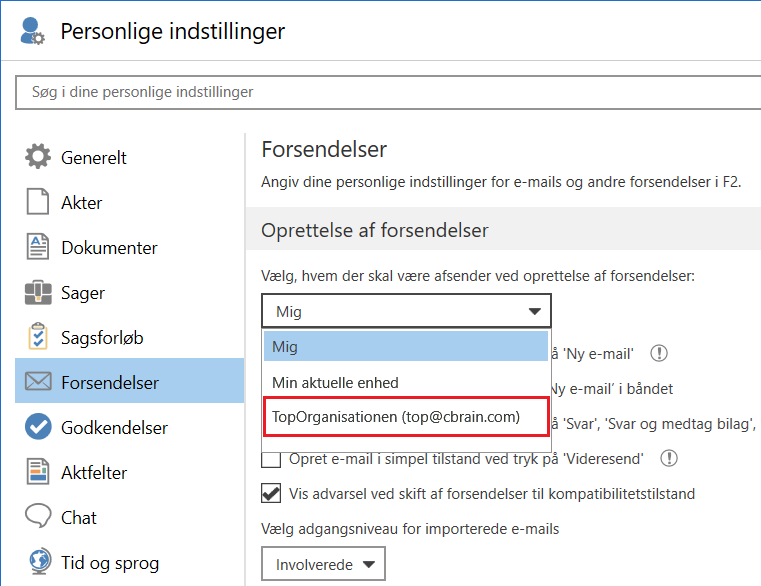761x586 pixels.
Task: Click the info icon beside 'Videresend'
Action: click(669, 459)
